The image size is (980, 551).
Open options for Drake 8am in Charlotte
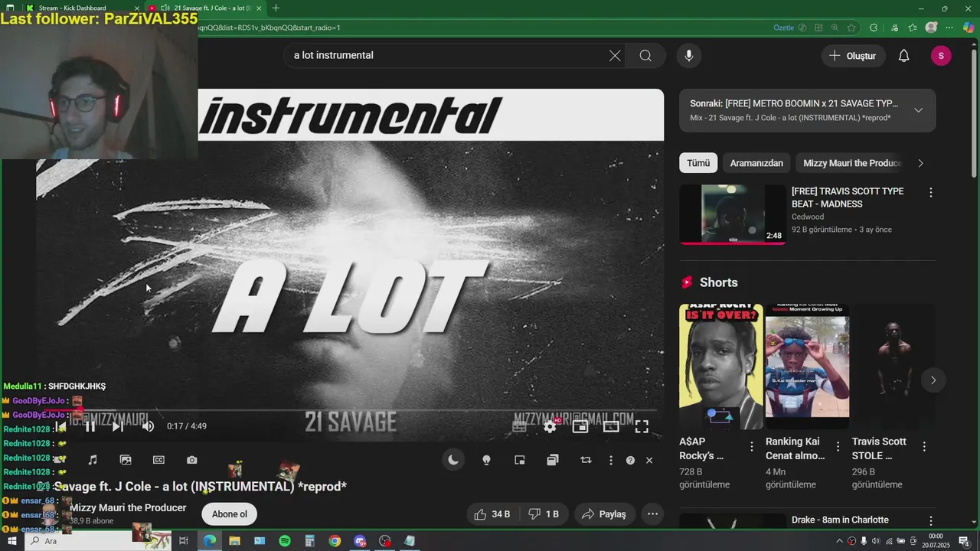click(x=931, y=521)
